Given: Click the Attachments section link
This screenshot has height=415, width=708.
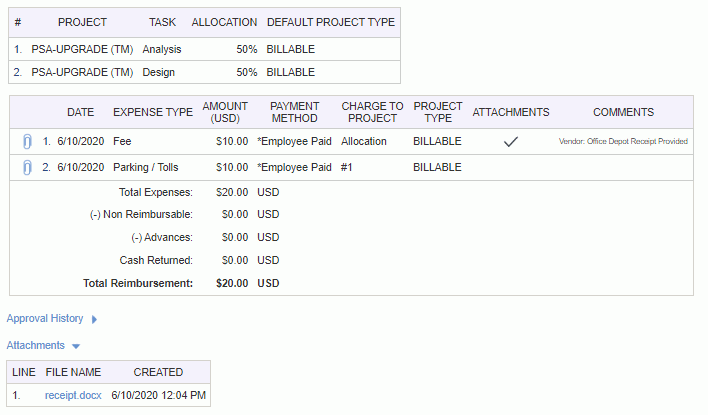Looking at the screenshot, I should pos(36,345).
